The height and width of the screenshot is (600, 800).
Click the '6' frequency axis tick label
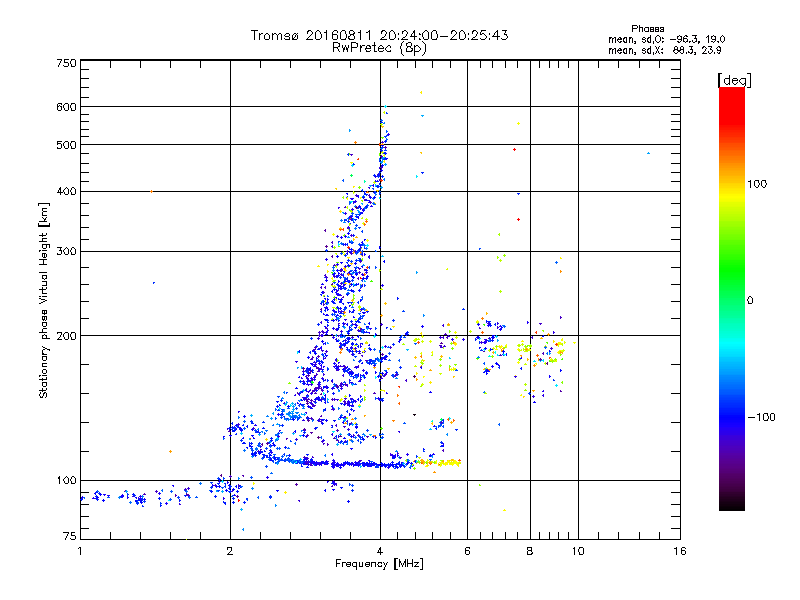[x=467, y=551]
